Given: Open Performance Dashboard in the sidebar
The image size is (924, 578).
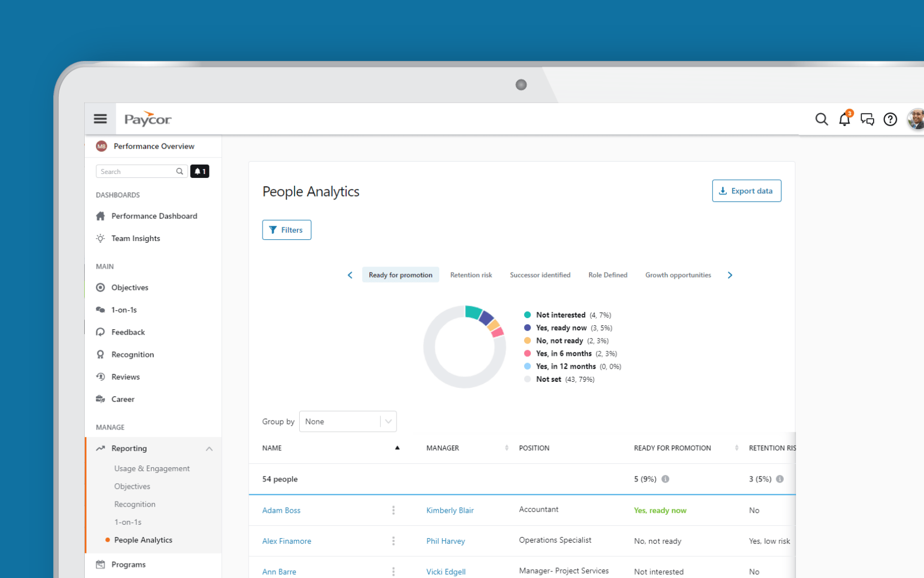Looking at the screenshot, I should click(x=153, y=216).
